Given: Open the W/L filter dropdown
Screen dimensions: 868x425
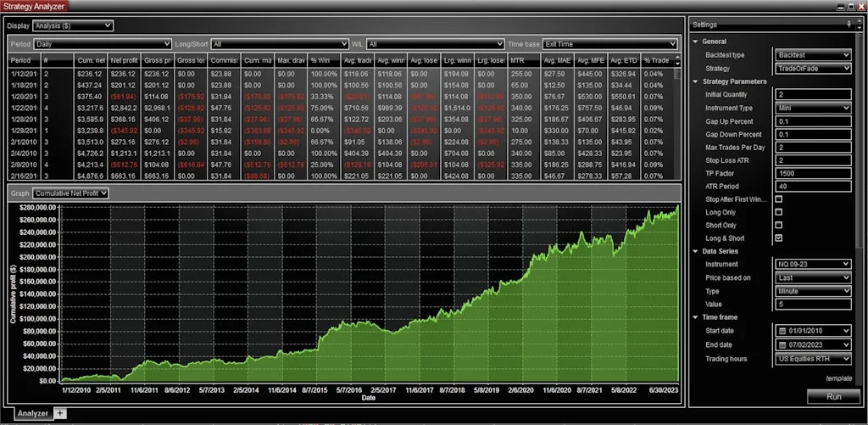Looking at the screenshot, I should point(435,44).
